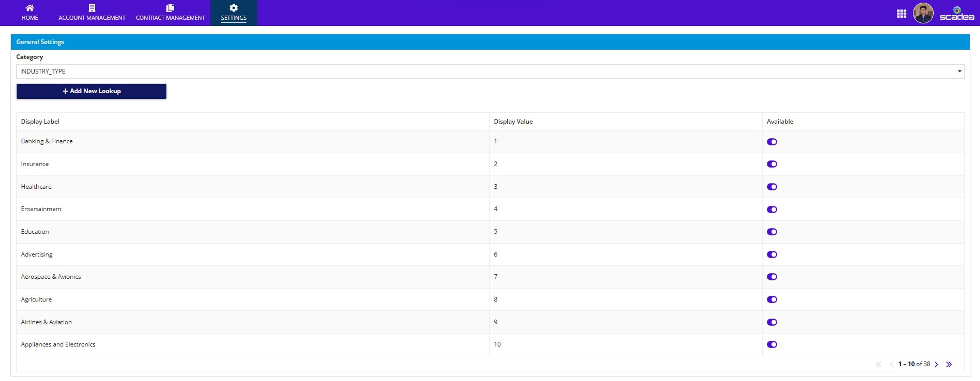The image size is (980, 381).
Task: Click display value 1 for Banking
Action: point(495,141)
